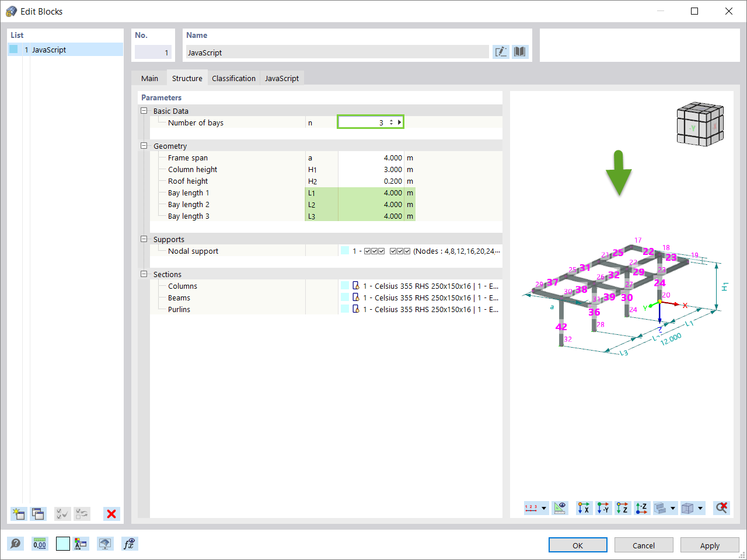Select the Set View in X direction icon
This screenshot has width=747, height=560.
(x=584, y=508)
